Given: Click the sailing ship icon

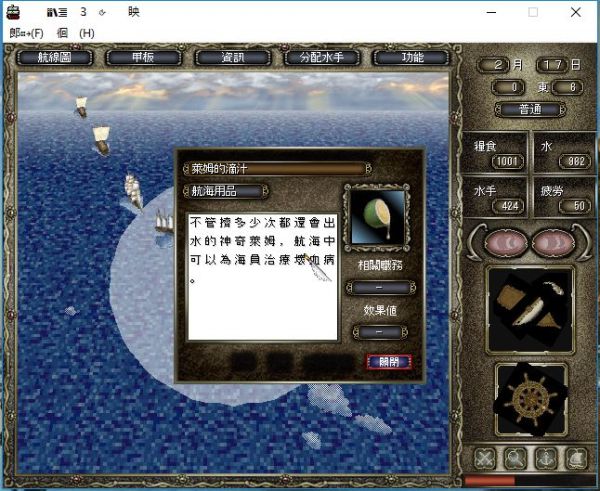Looking at the screenshot, I should click(x=577, y=458).
